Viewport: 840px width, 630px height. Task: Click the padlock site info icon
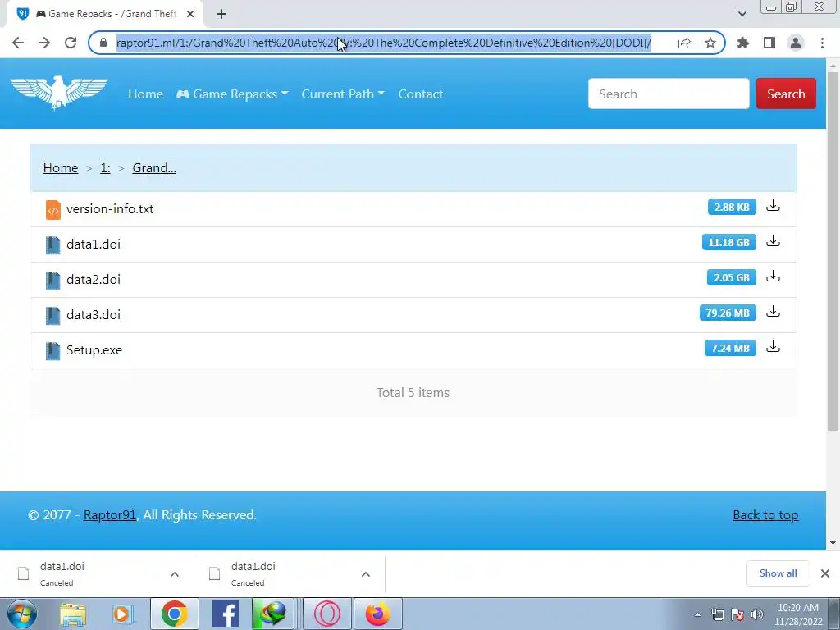pos(103,43)
